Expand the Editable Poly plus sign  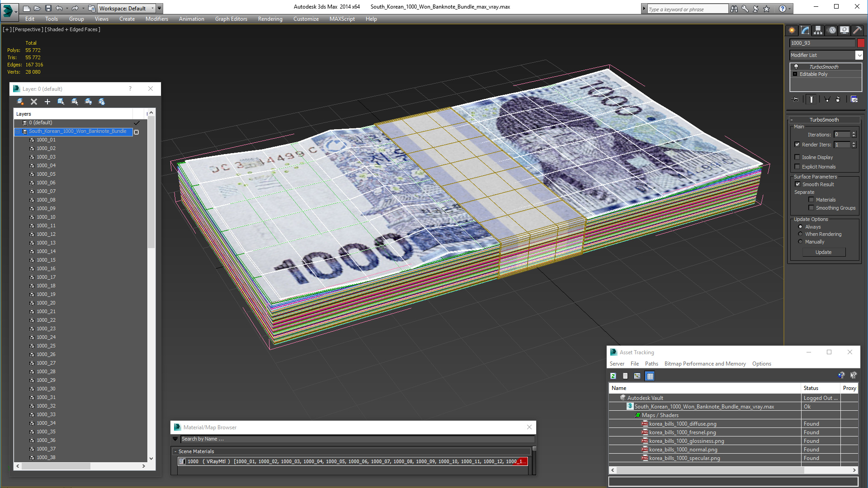[x=795, y=74]
